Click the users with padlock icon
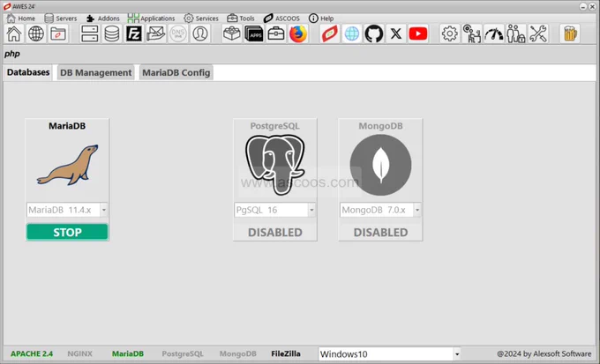 click(516, 33)
